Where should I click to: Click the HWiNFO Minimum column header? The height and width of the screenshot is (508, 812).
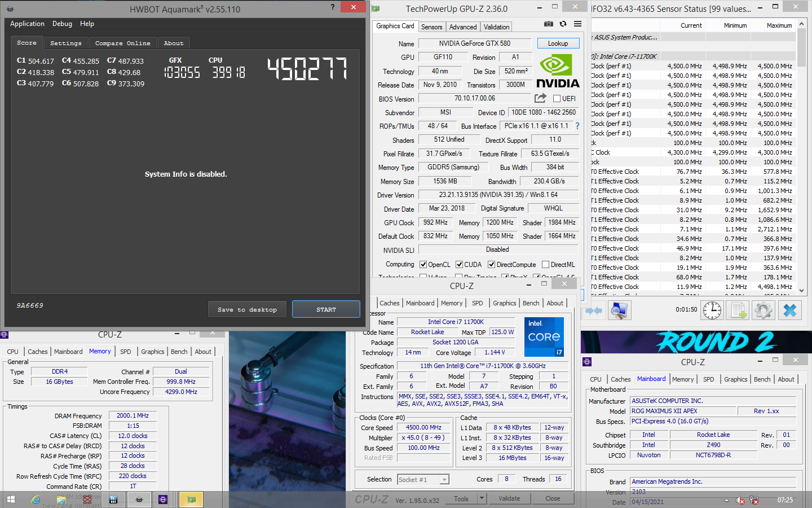[735, 25]
